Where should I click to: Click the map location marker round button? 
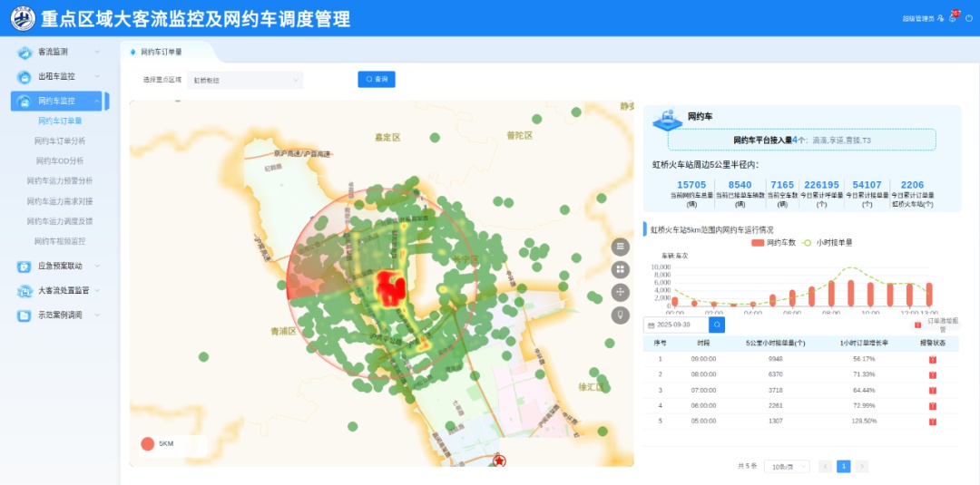pos(621,315)
